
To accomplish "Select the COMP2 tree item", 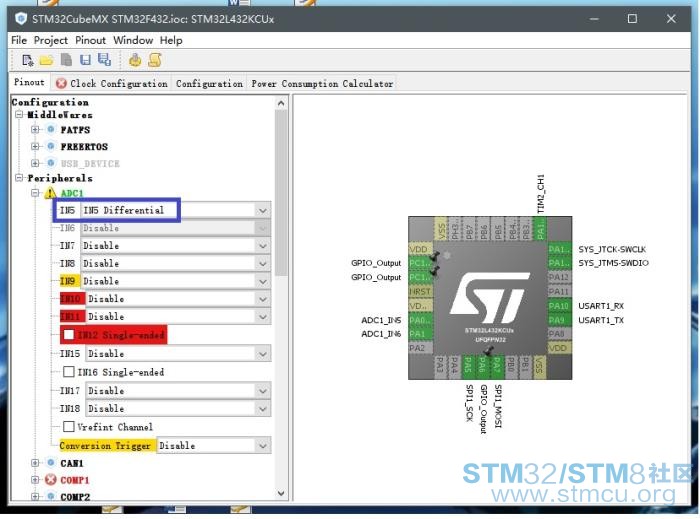I will click(x=75, y=496).
